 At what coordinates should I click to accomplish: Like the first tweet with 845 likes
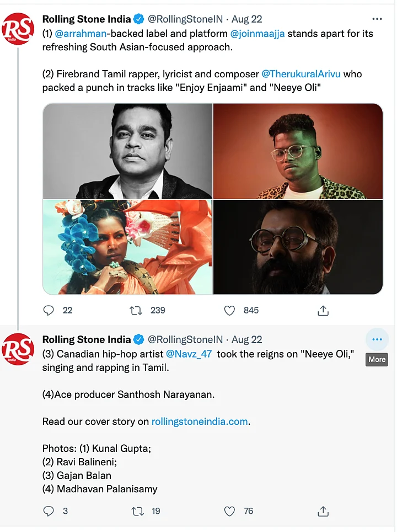click(x=230, y=310)
